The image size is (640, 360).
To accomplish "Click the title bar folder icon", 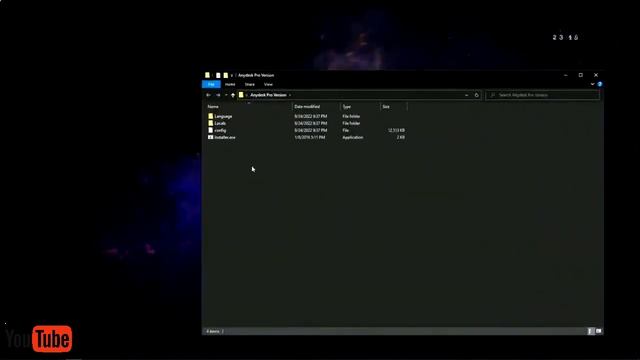I will [x=207, y=75].
